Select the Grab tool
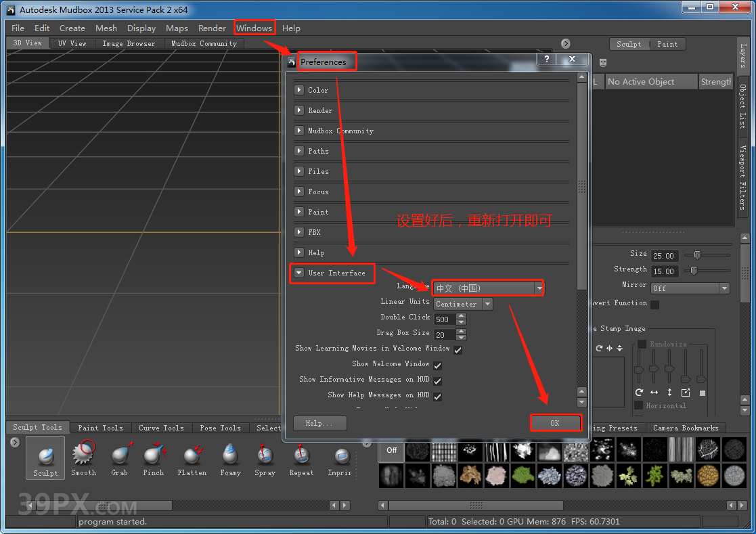Screen dimensions: 756x534 click(120, 458)
